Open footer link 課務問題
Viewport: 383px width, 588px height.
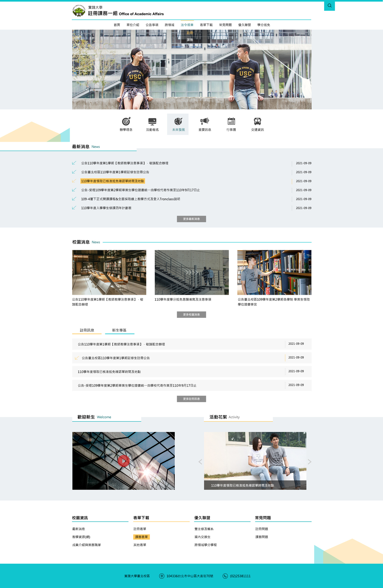coord(262,537)
